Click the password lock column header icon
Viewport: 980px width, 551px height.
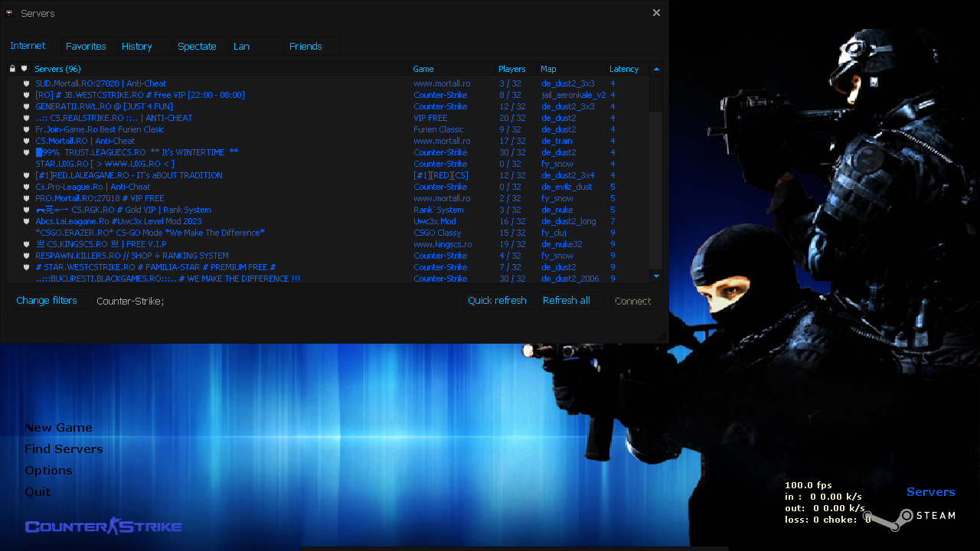(12, 69)
